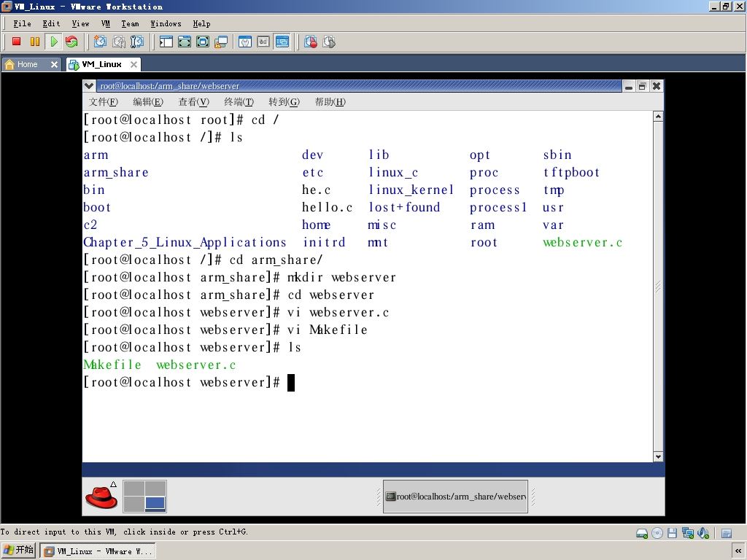Viewport: 747px width, 560px height.
Task: Click the CD-ROM device status icon
Action: pyautogui.click(x=657, y=533)
